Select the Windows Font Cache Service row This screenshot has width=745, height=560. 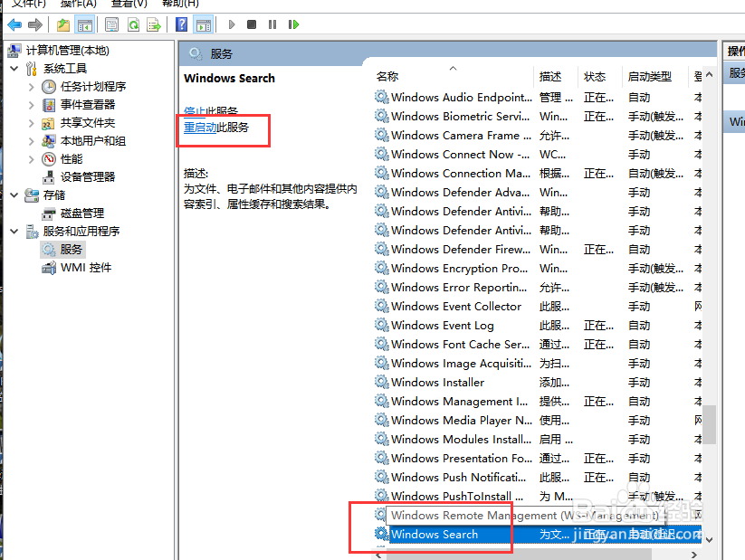point(537,345)
